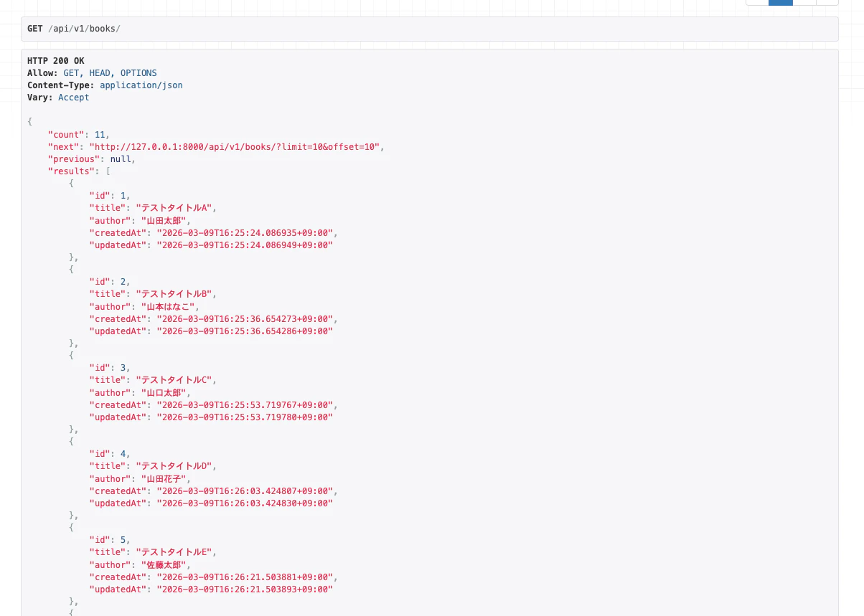Screen dimensions: 864x616
Task: Click updatedAt 2026-03-09T16:26:21.503893 value
Action: point(245,589)
